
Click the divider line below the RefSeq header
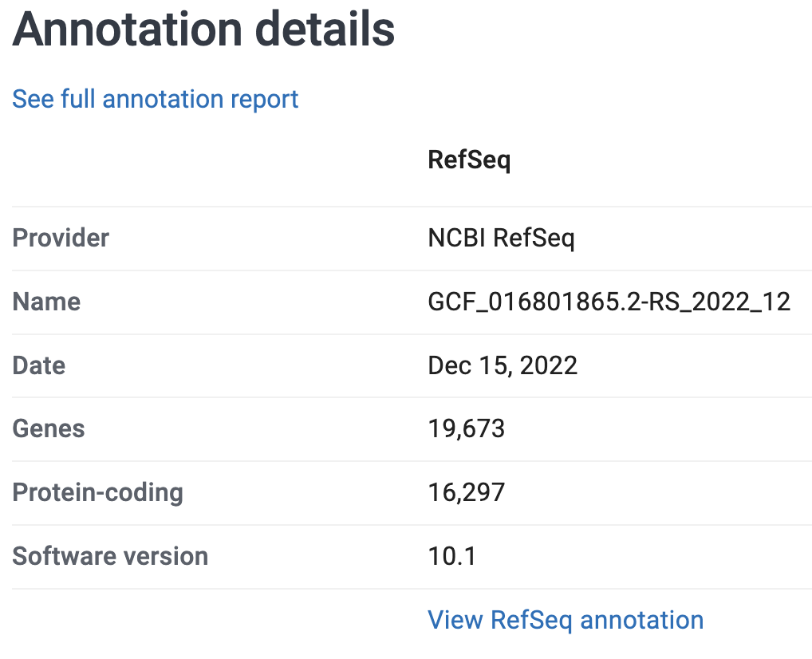click(x=412, y=207)
